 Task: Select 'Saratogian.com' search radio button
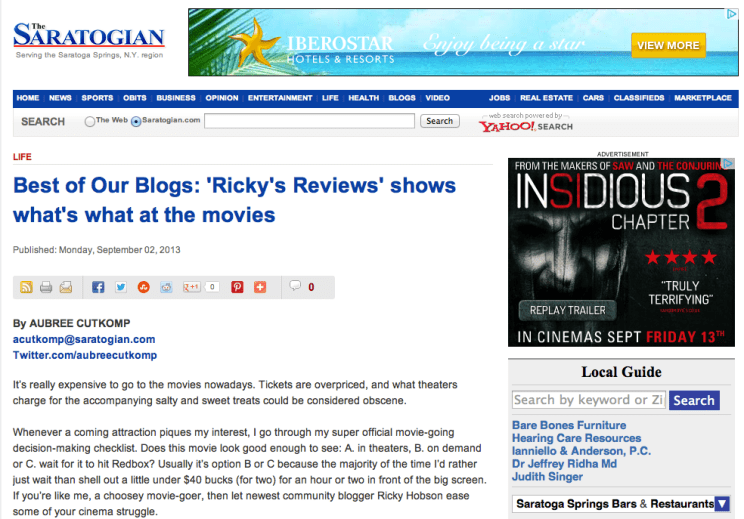pos(136,121)
